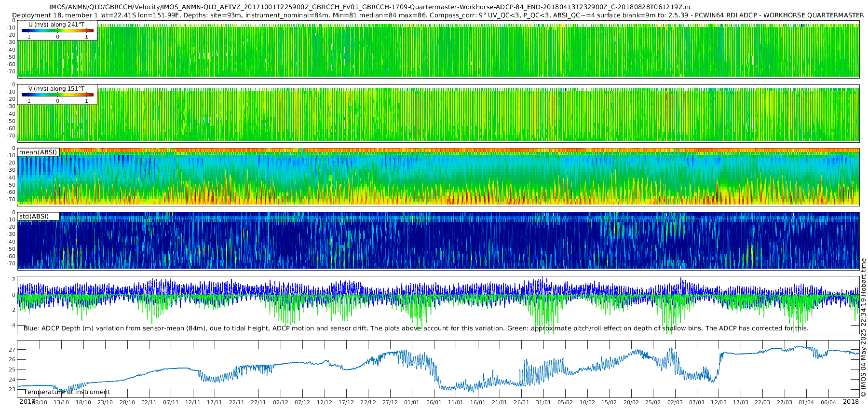Viewport: 868px width, 410px height.
Task: Click the vertical IMOS copyright timestamp text
Action: 864,328
